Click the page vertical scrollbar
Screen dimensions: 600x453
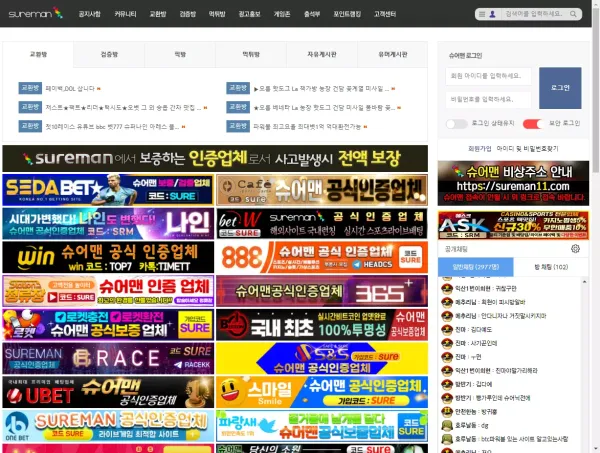(x=596, y=90)
